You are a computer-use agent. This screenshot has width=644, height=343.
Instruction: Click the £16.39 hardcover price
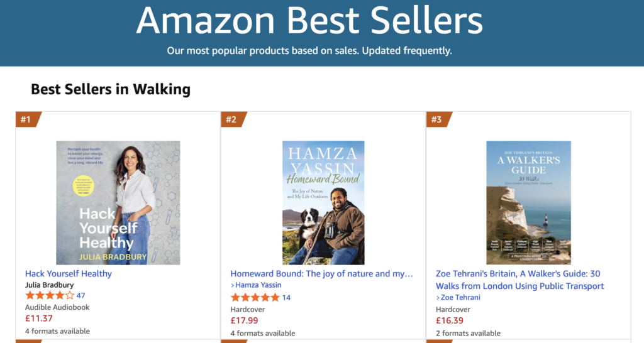pyautogui.click(x=449, y=320)
